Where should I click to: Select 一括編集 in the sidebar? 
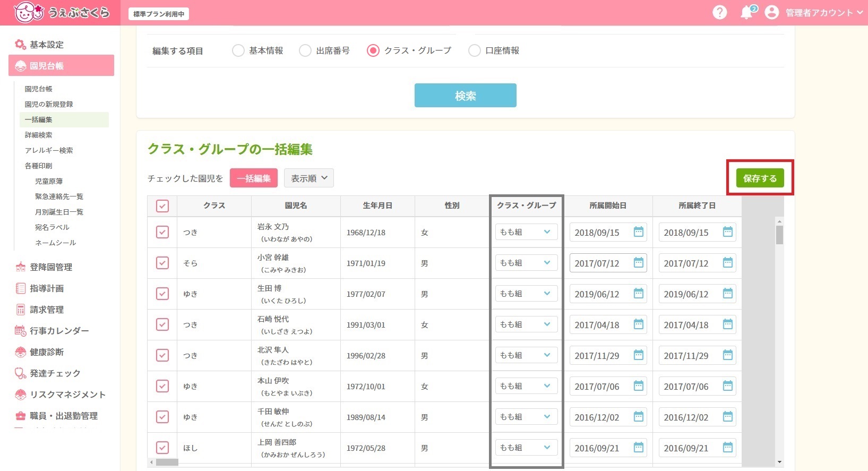click(x=64, y=119)
